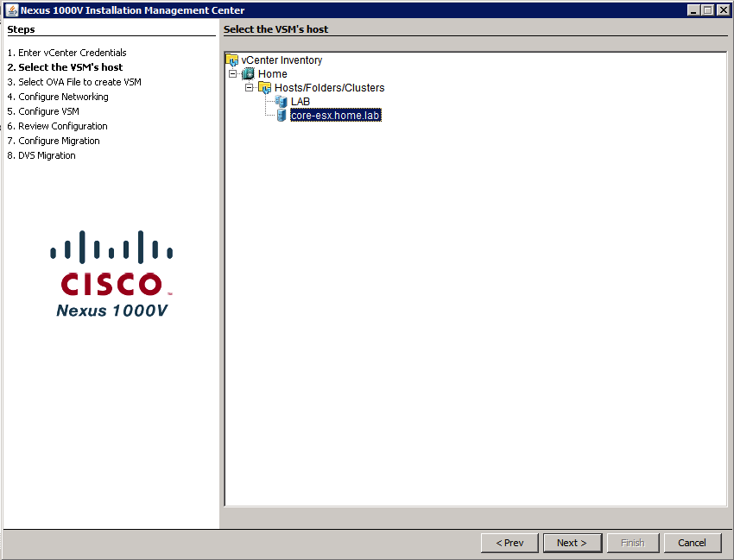Collapse the Hosts/Folders/Clusters node
This screenshot has height=560, width=734.
[249, 87]
